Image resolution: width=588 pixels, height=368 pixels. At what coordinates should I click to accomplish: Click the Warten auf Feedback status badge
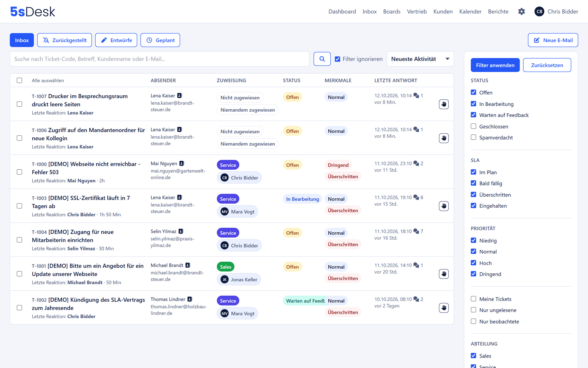tap(304, 301)
